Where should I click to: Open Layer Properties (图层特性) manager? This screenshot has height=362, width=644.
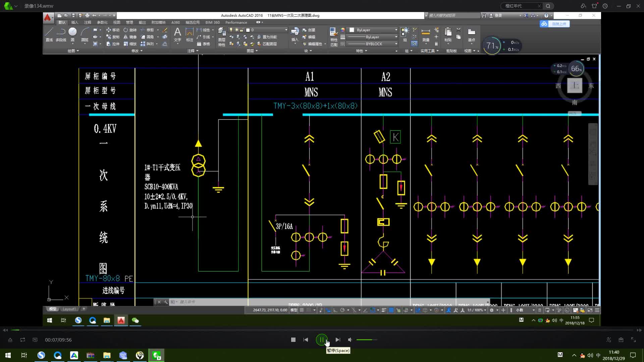pos(222,37)
